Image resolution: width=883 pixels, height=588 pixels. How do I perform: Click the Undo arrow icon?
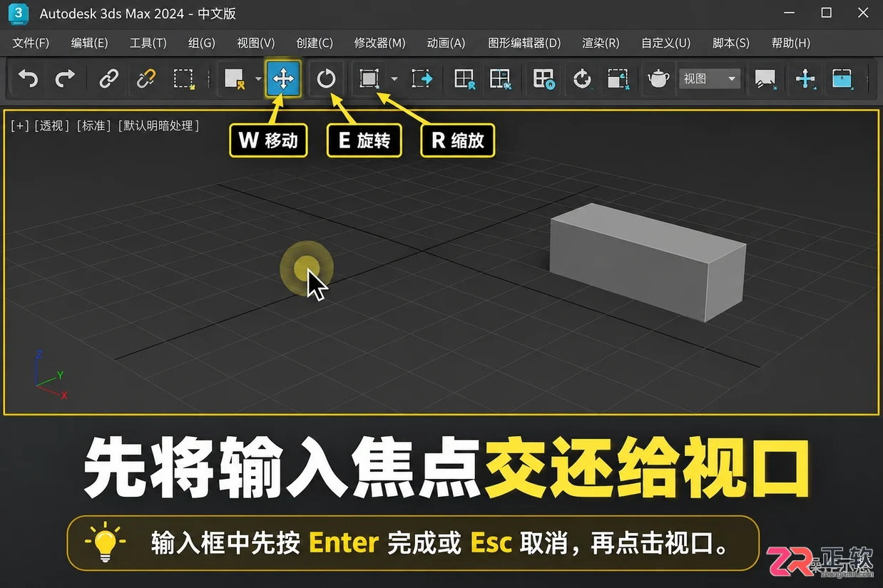click(28, 78)
